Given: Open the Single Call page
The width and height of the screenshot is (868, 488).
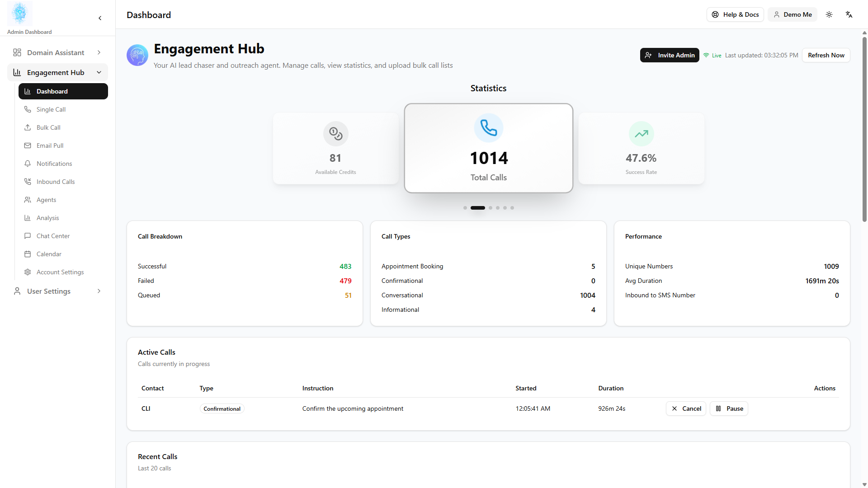Looking at the screenshot, I should pos(63,109).
